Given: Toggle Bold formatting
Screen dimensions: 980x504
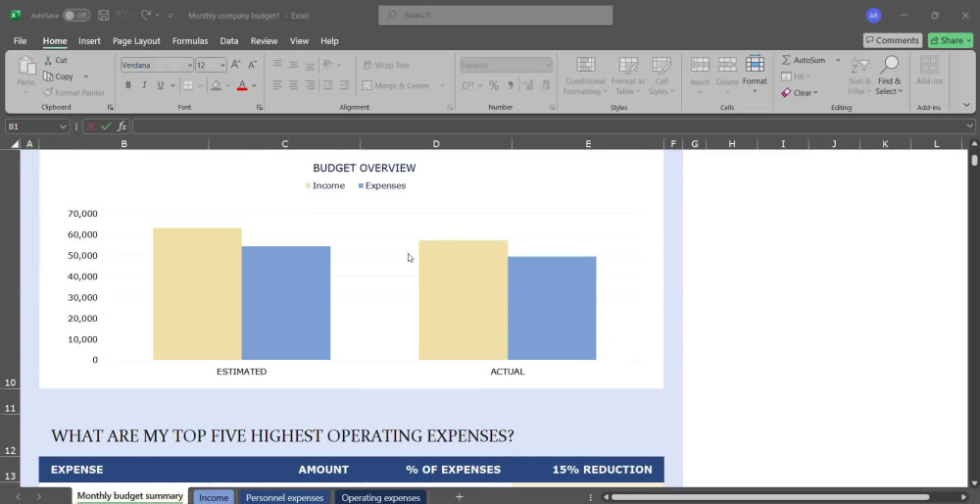Looking at the screenshot, I should coord(128,85).
